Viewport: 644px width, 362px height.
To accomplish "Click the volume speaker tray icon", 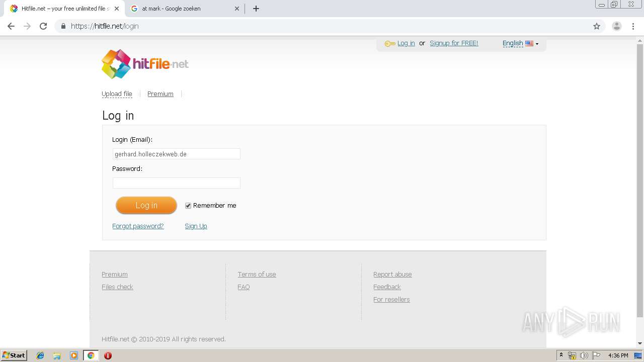I will click(x=584, y=355).
